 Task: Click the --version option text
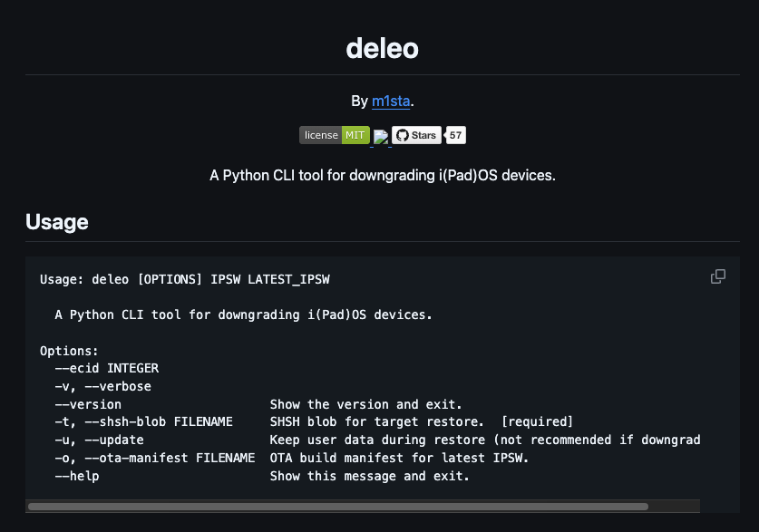click(88, 404)
